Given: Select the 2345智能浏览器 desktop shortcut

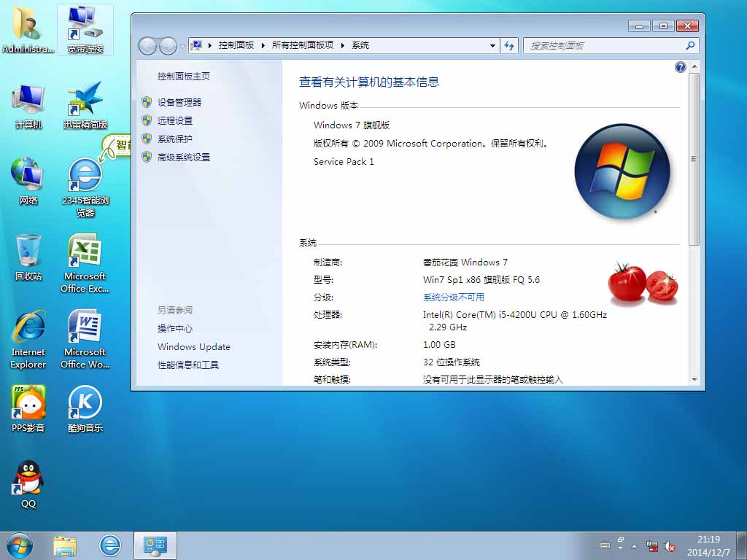Looking at the screenshot, I should (85, 187).
